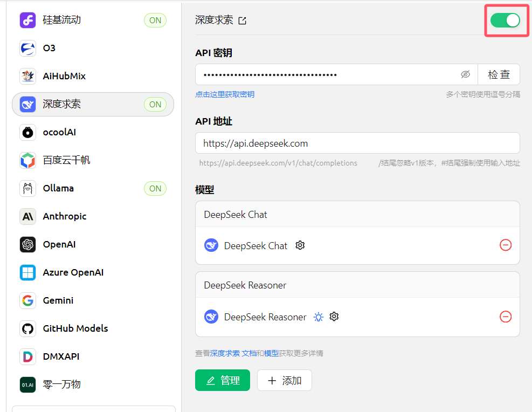Open 模型 link in footer note
The height and width of the screenshot is (412, 532).
click(271, 353)
